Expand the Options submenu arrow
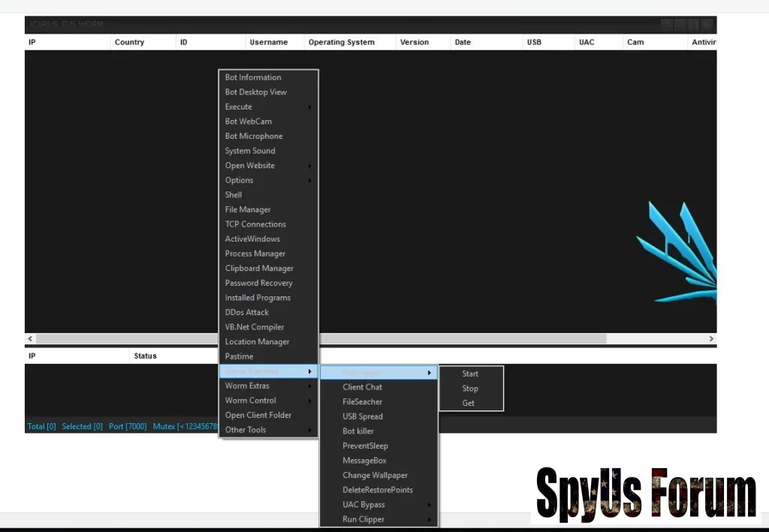This screenshot has height=532, width=769. (x=309, y=181)
